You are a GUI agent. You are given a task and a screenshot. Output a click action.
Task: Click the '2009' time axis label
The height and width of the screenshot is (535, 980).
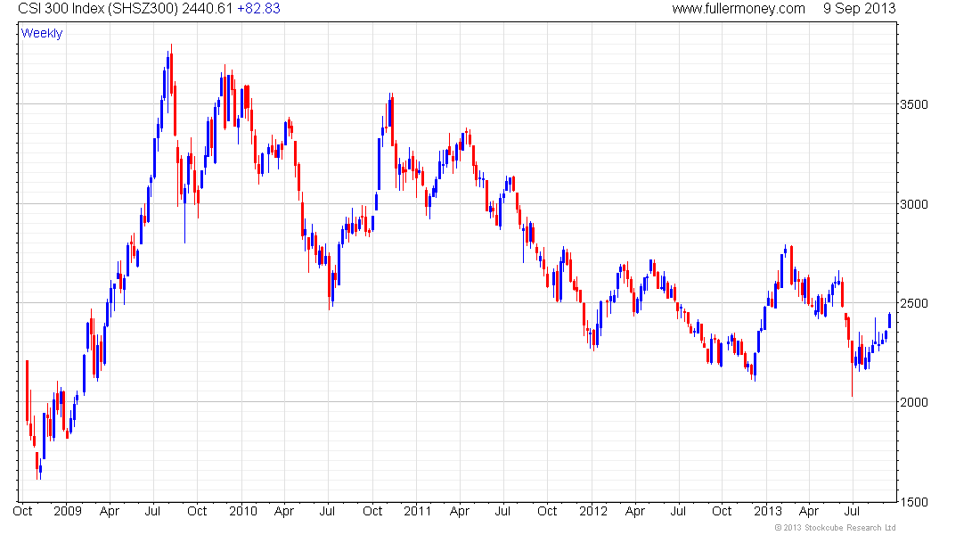click(x=68, y=511)
